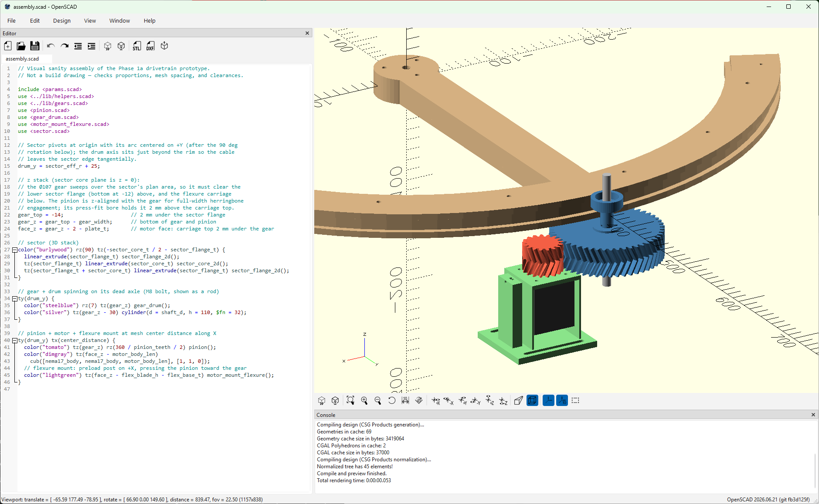Zoom out of the 3D view
The image size is (819, 504).
click(378, 401)
